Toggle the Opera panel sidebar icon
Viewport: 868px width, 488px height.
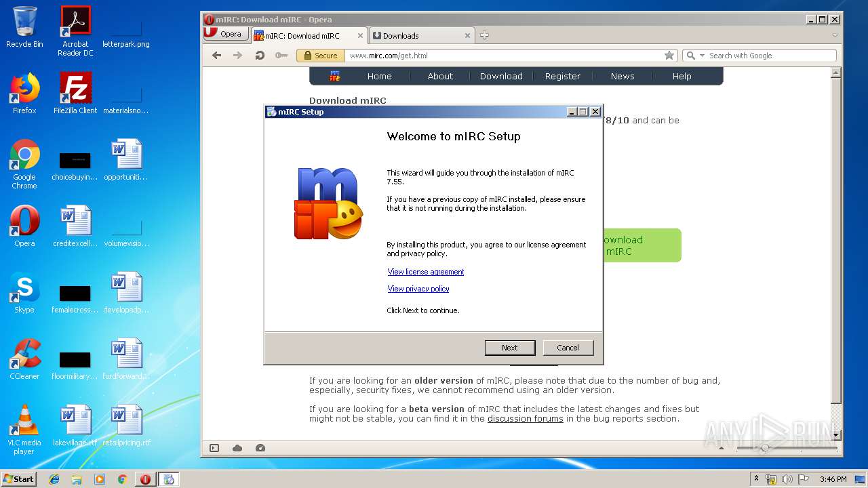point(214,448)
